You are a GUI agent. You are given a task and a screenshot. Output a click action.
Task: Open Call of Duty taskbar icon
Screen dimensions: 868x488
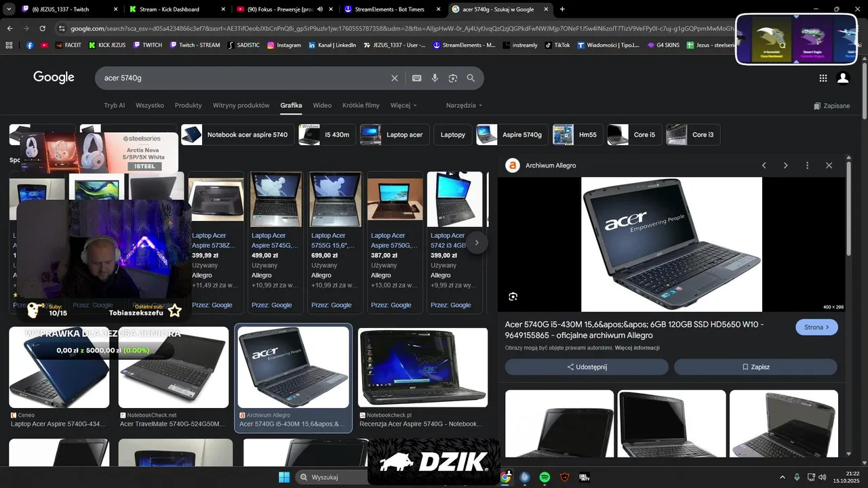click(585, 477)
